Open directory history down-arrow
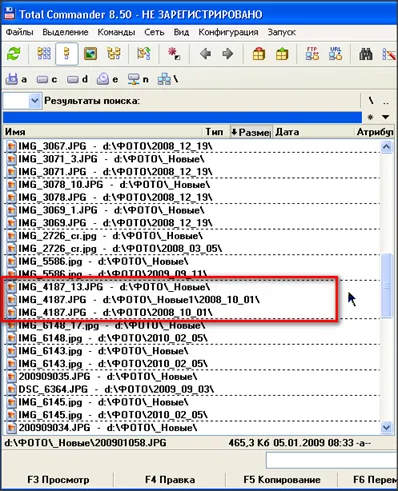The height and width of the screenshot is (491, 398). pos(386,117)
